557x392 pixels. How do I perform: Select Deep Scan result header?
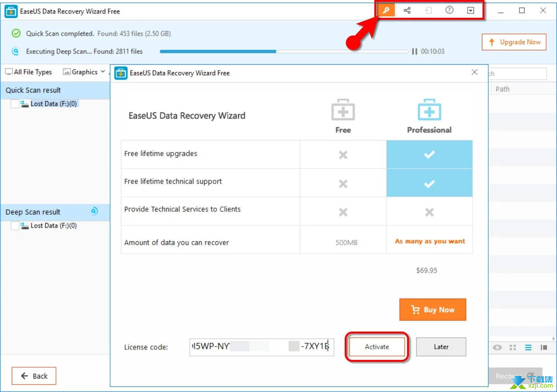[x=55, y=212]
